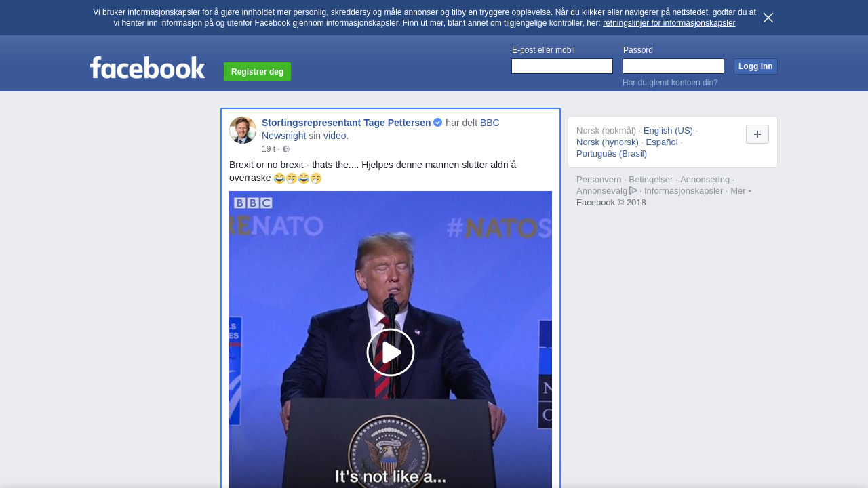Open retningslinjer for informasjonskapsler link
The width and height of the screenshot is (868, 488).
coord(669,23)
